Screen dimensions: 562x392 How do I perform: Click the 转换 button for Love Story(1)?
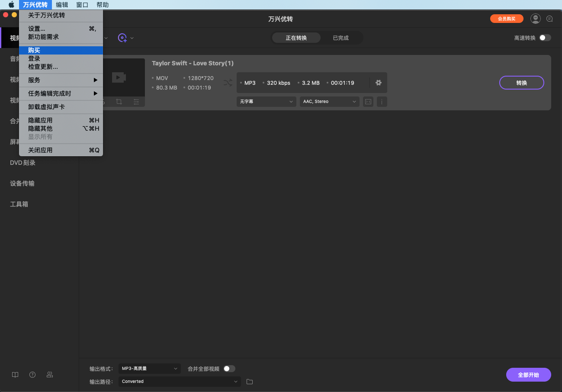[522, 83]
